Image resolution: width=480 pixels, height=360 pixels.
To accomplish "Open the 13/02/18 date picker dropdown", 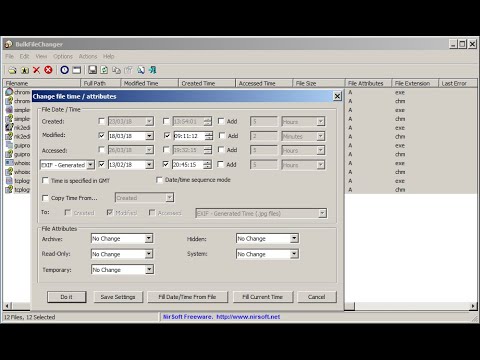I will (x=149, y=165).
